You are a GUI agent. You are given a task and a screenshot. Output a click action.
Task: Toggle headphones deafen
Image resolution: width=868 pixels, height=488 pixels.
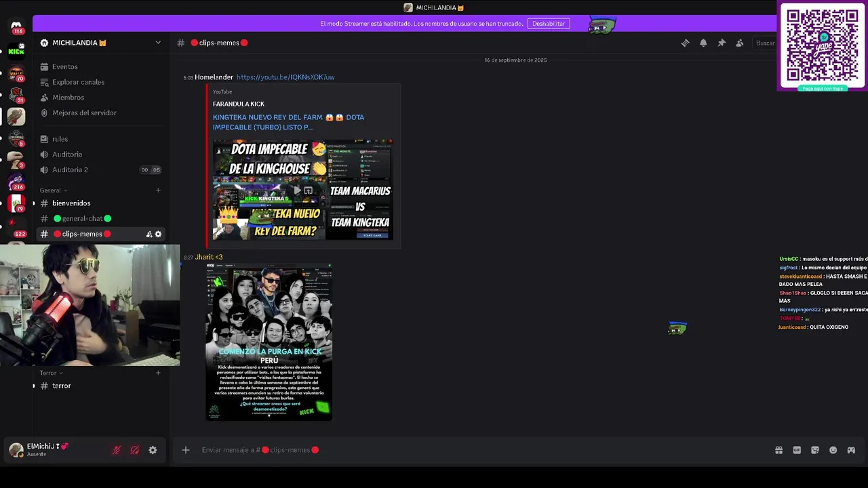pos(135,450)
